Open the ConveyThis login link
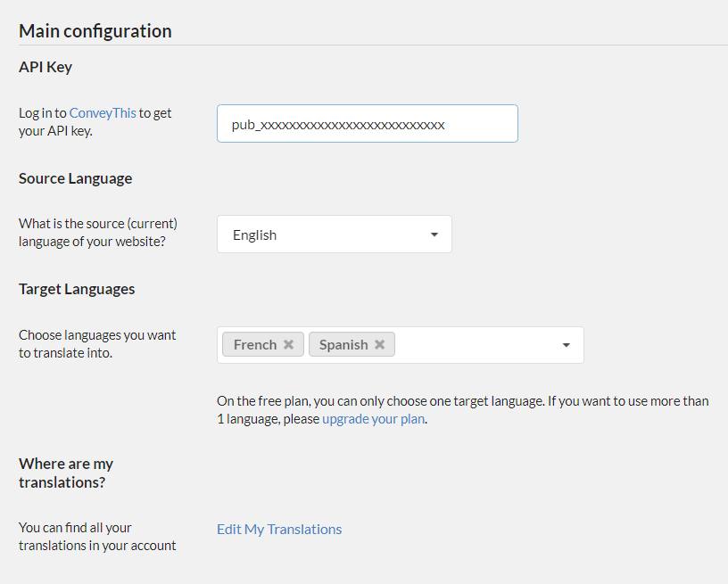The image size is (728, 584). tap(103, 113)
